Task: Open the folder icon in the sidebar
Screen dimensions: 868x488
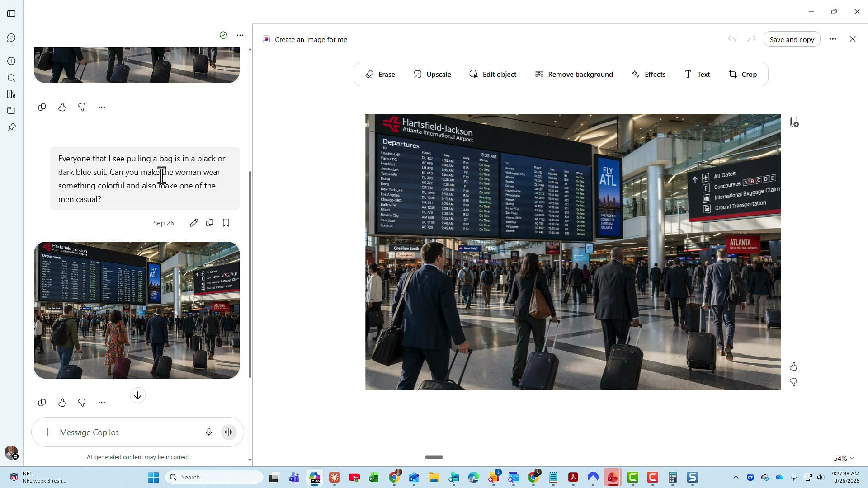Action: click(11, 110)
